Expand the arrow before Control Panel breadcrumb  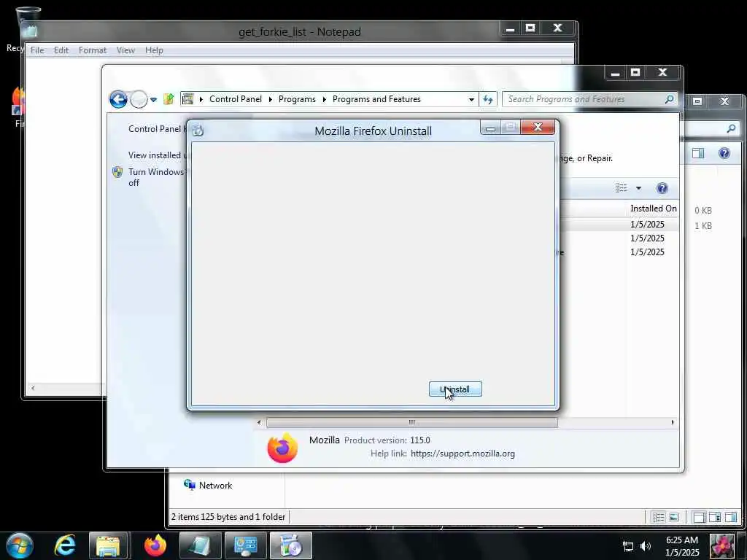pos(201,99)
